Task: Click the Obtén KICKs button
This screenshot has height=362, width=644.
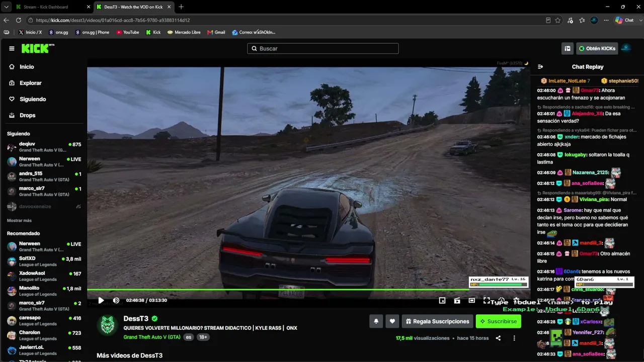Action: (x=597, y=48)
